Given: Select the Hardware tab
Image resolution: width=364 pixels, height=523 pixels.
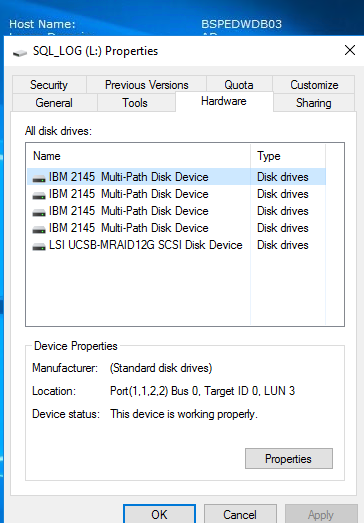Looking at the screenshot, I should 224,101.
